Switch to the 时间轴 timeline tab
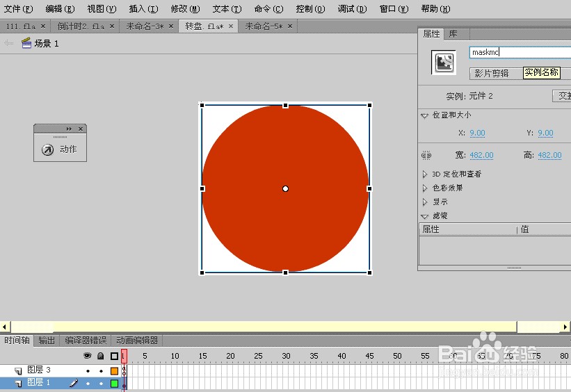 17,341
